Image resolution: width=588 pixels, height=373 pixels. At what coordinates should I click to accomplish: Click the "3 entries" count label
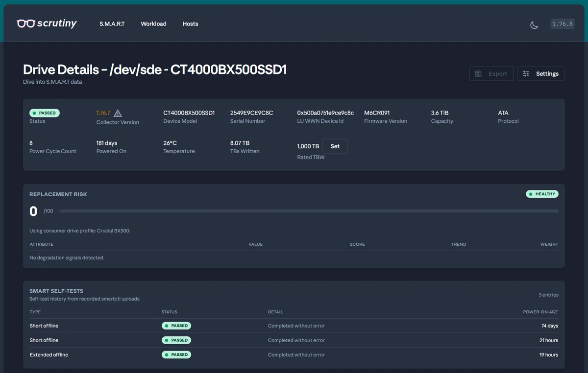coord(548,295)
